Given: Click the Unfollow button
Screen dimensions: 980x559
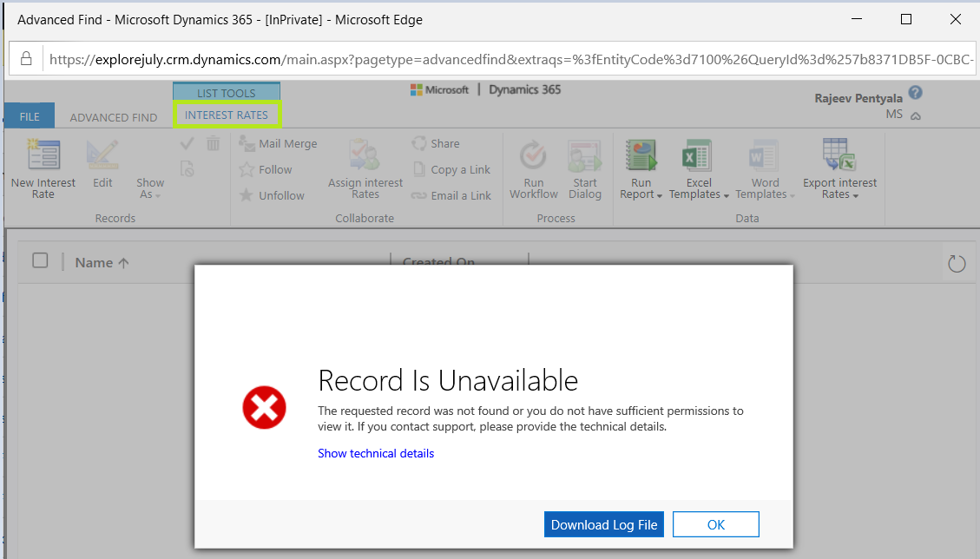Looking at the screenshot, I should [272, 195].
